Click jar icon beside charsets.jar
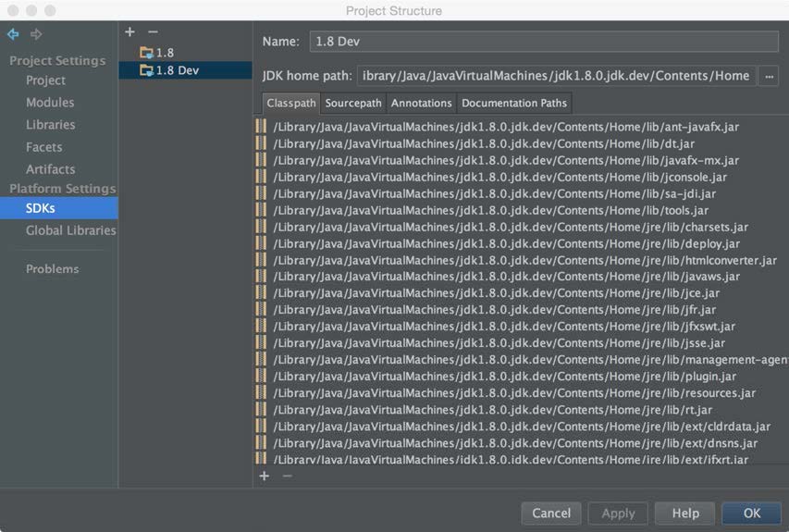The image size is (789, 532). (x=261, y=227)
